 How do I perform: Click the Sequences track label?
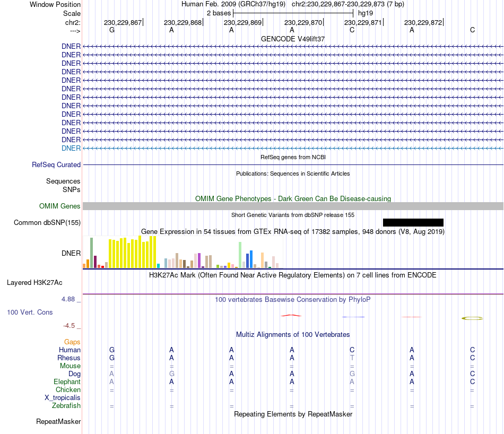63,181
